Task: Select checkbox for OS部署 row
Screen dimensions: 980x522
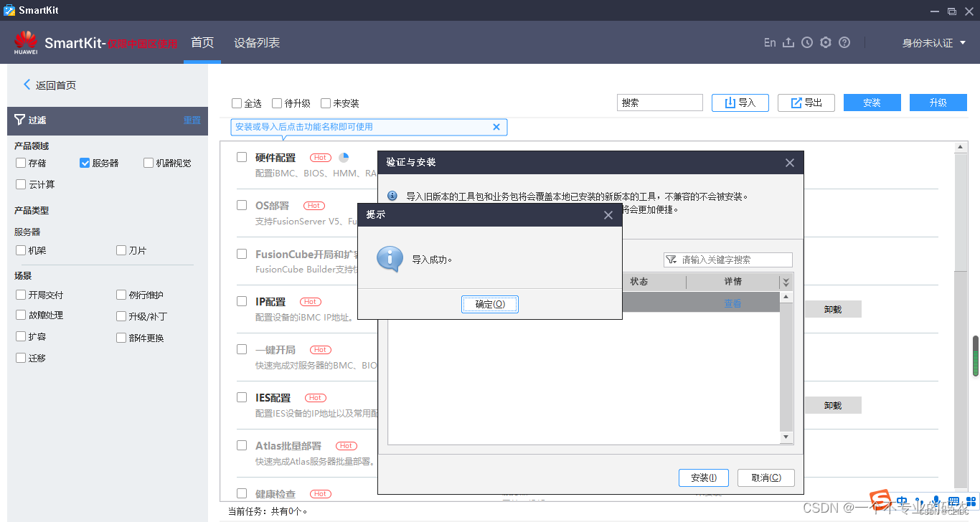Action: pos(242,205)
